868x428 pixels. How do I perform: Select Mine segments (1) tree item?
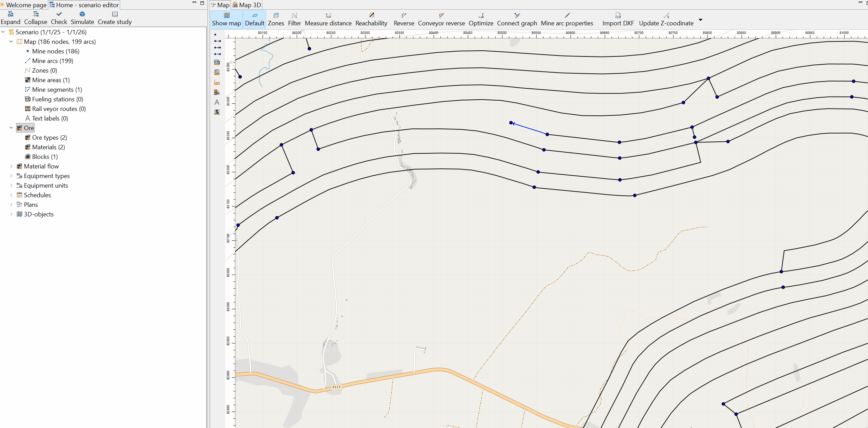click(57, 89)
